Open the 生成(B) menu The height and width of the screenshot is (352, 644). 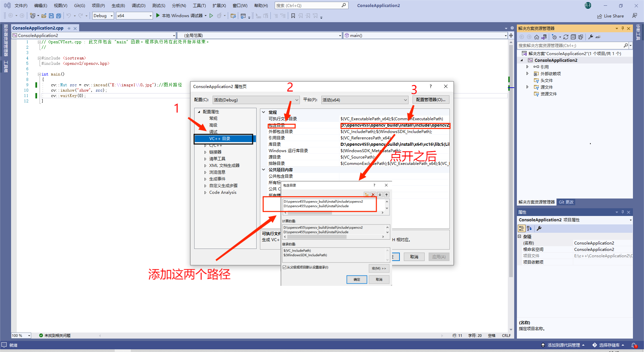coord(118,6)
